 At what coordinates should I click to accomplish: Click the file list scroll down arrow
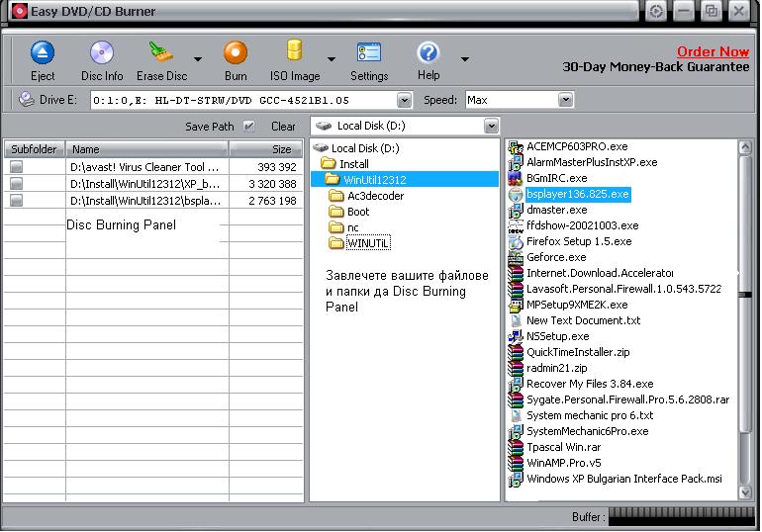pos(744,492)
